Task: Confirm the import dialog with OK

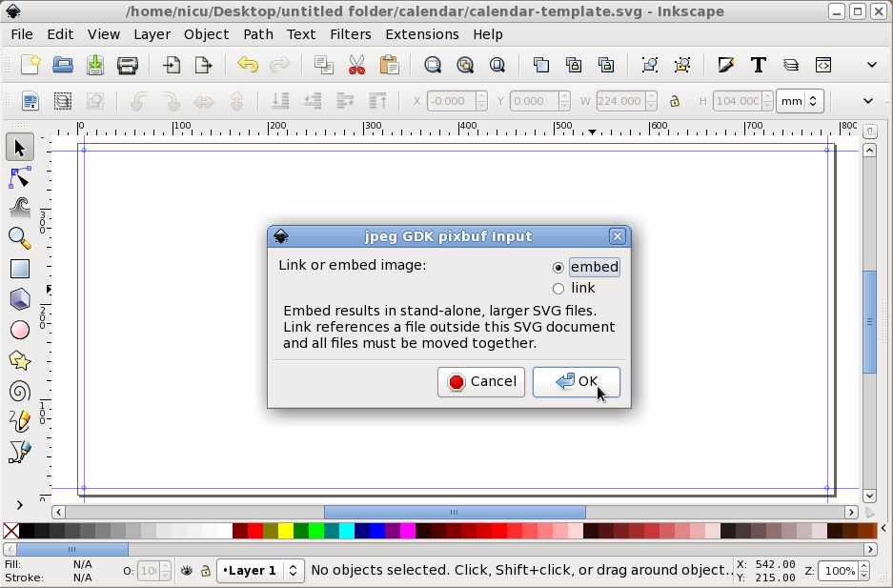Action: coord(577,382)
